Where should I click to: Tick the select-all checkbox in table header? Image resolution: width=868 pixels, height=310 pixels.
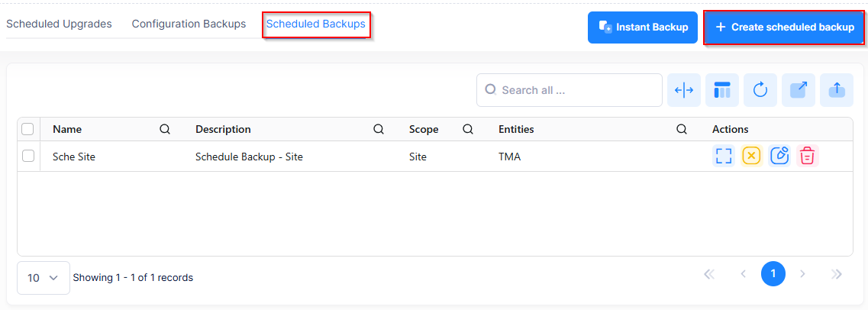[28, 129]
